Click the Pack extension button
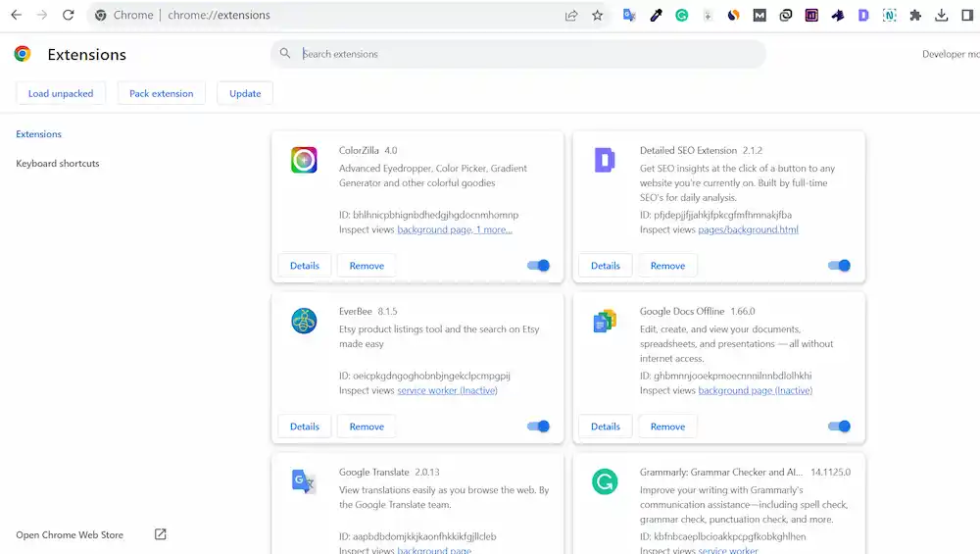This screenshot has height=554, width=980. click(162, 93)
